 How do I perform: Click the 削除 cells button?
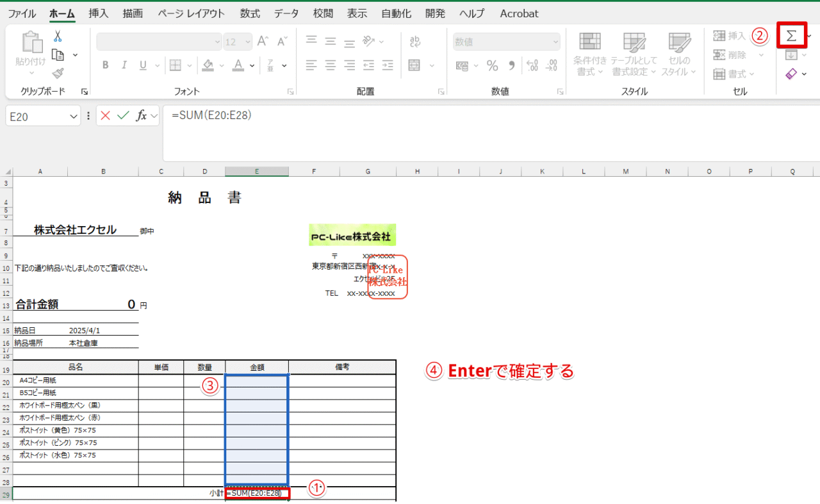[x=730, y=55]
